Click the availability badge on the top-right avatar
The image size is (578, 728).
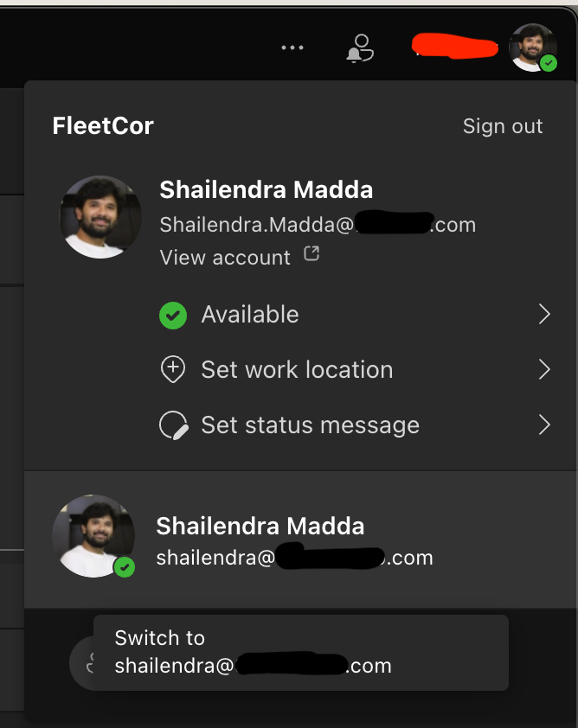click(x=550, y=62)
